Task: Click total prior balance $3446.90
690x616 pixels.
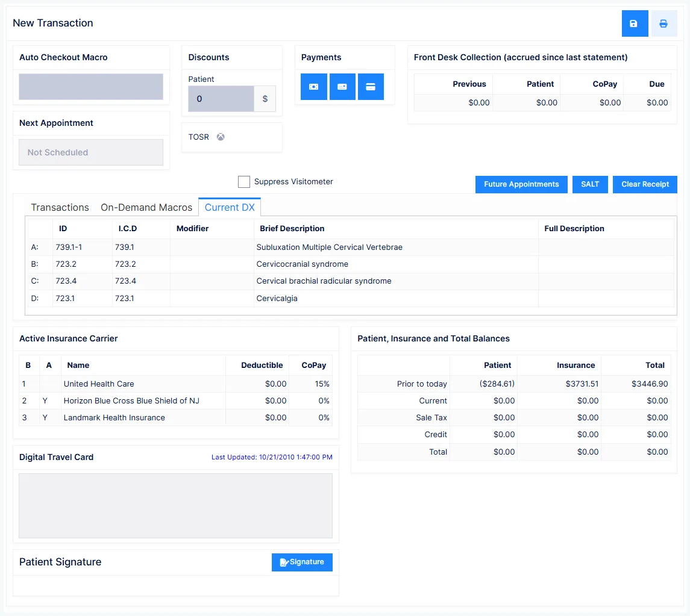Action: pos(650,384)
